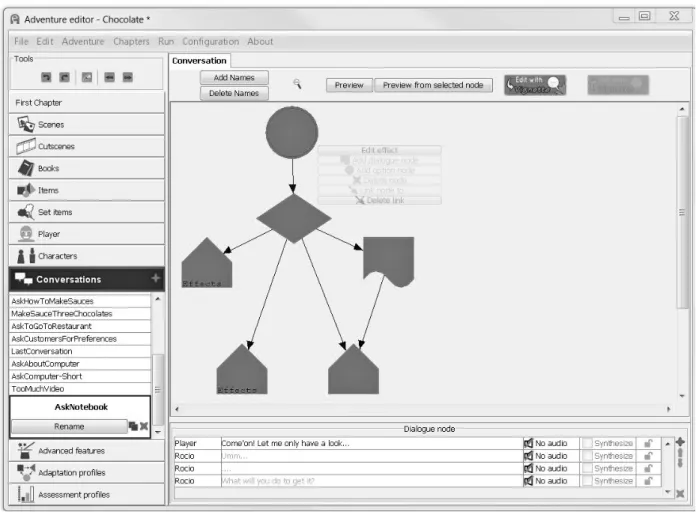Click the Add Names button
Image resolution: width=696 pixels, height=515 pixels.
[x=234, y=77]
